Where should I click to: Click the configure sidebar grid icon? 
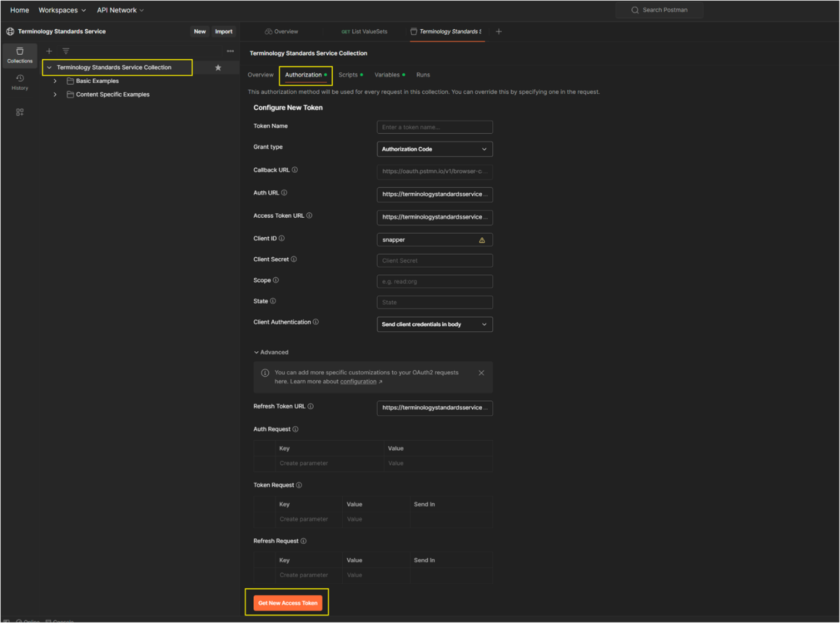coord(20,112)
